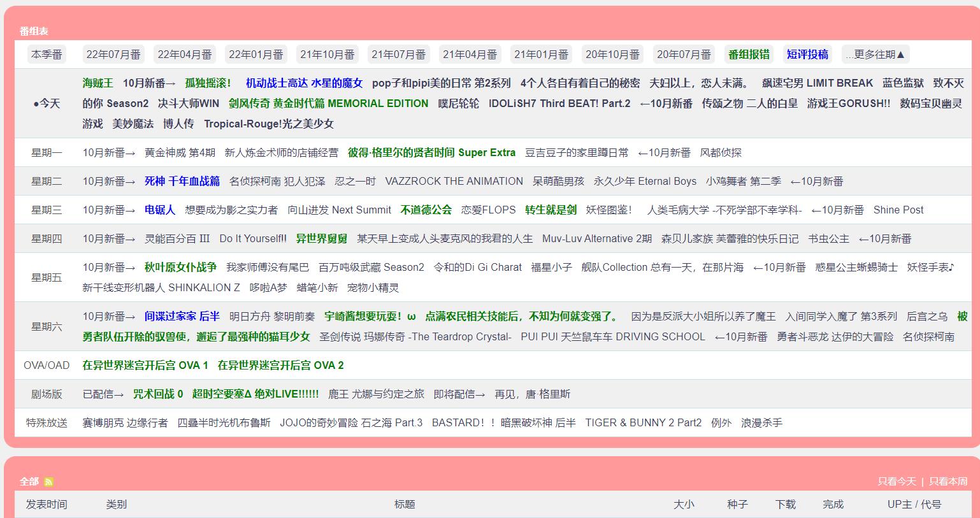Open 哆啦A梦 in the Friday row
This screenshot has width=980, height=518.
[x=268, y=287]
